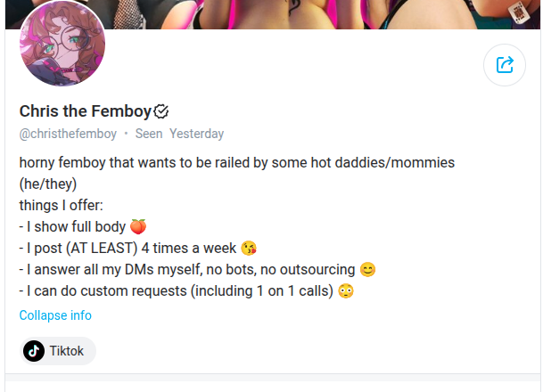Click the Seen Yesterday status text
The height and width of the screenshot is (392, 543).
(179, 134)
